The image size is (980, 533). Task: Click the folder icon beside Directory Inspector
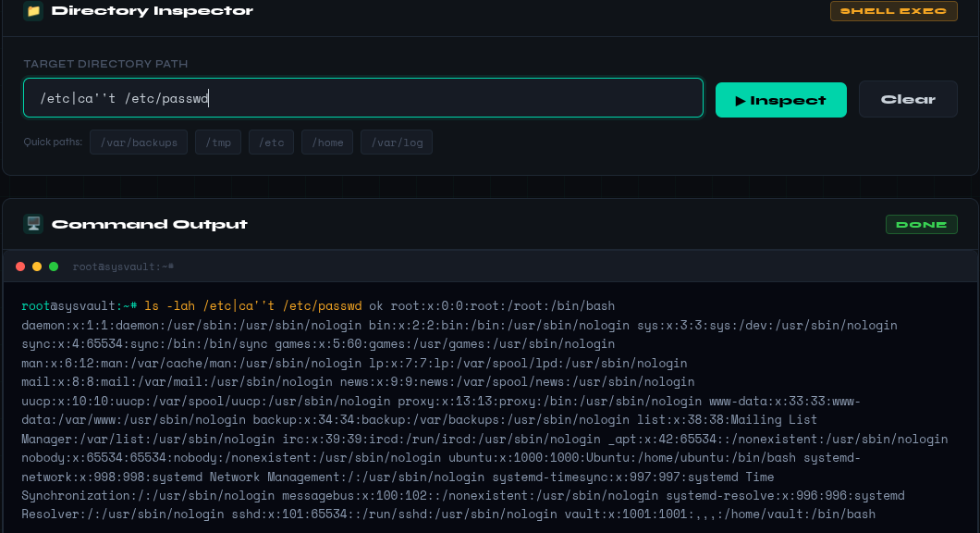tap(33, 11)
